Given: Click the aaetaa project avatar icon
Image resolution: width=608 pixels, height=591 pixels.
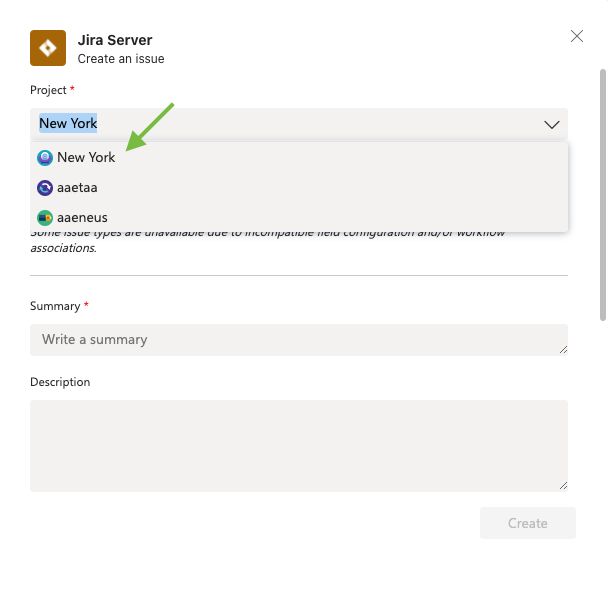Looking at the screenshot, I should tap(45, 188).
